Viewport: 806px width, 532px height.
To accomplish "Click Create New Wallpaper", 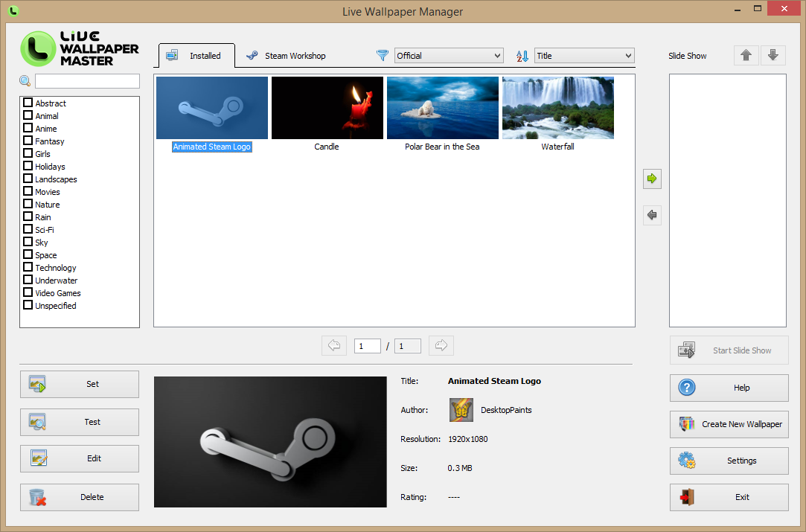I will 729,424.
